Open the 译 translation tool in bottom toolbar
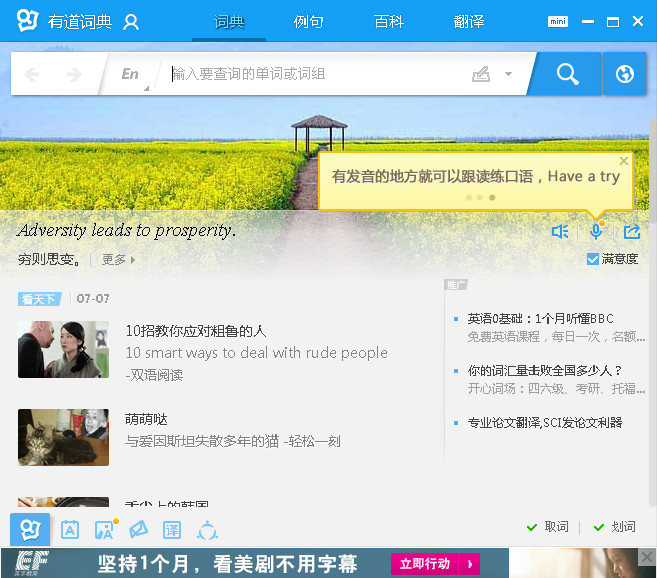The image size is (657, 578). tap(172, 530)
